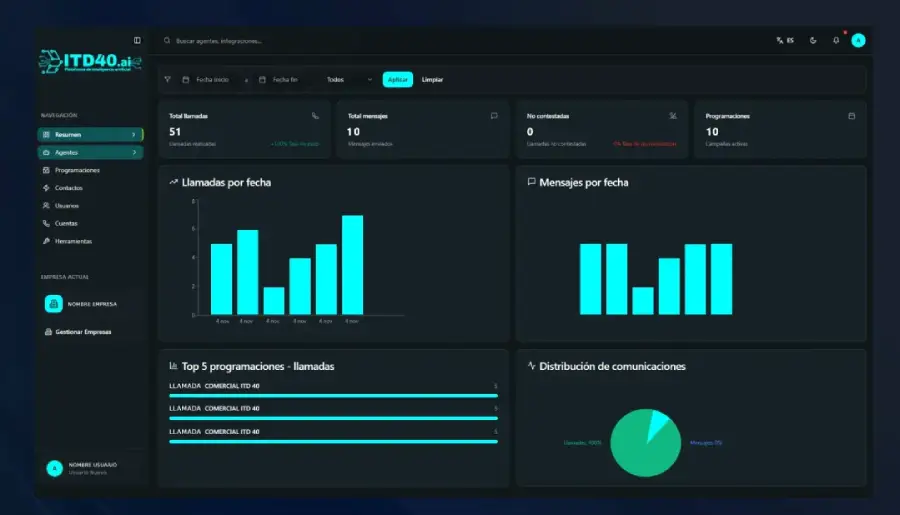Open the user avatar menu
Viewport: 900px width, 515px height.
tap(858, 40)
